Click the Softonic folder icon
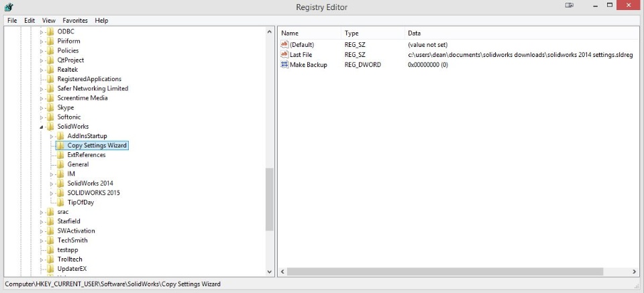 50,117
